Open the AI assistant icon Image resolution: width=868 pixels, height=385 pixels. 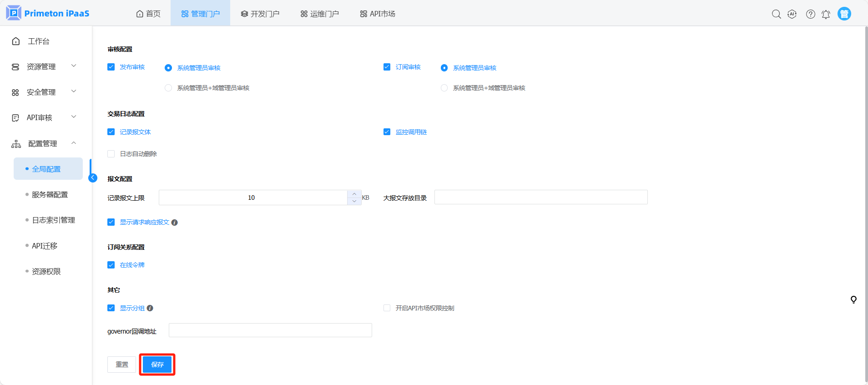pyautogui.click(x=792, y=14)
